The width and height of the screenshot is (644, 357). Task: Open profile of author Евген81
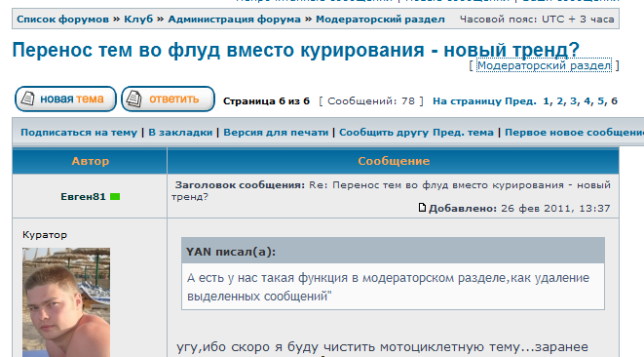click(x=83, y=197)
